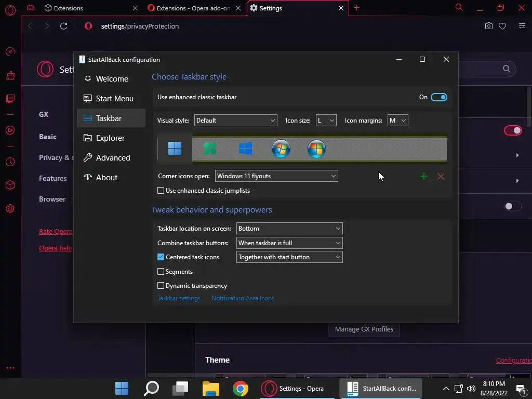
Task: Open the Explorer section
Action: tap(111, 138)
